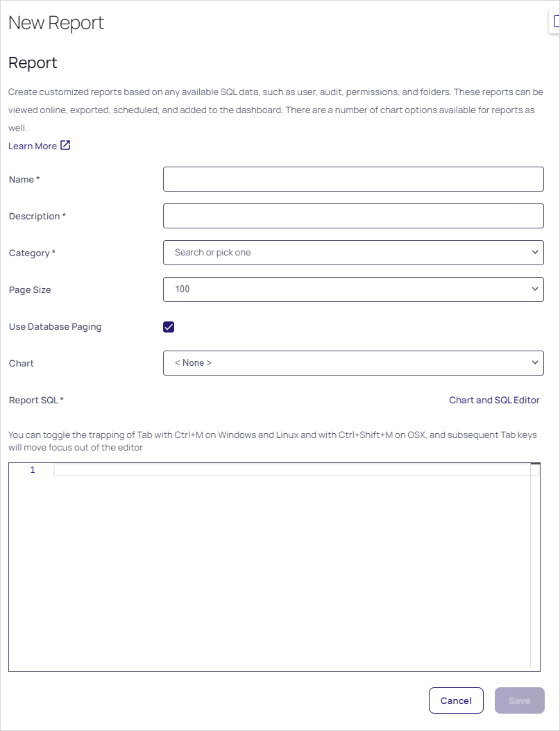
Task: Click into the Description text field
Action: (353, 216)
